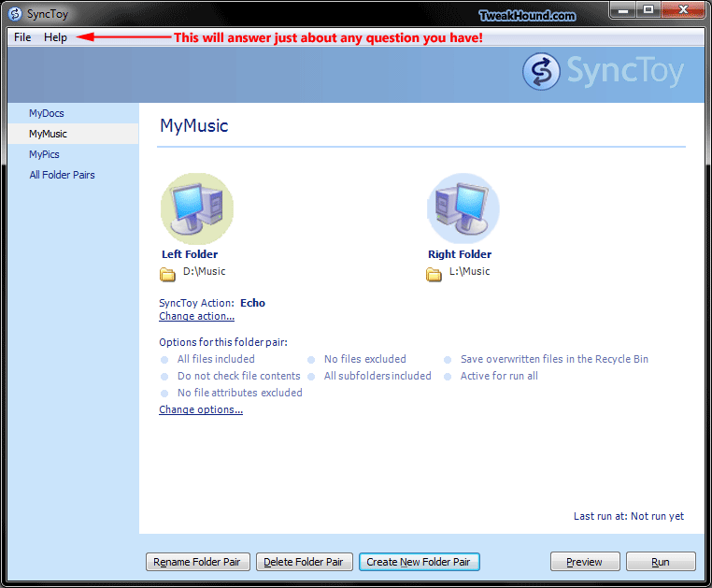Click 'All subfolders included' option text
Viewport: 712px width, 588px height.
(377, 376)
